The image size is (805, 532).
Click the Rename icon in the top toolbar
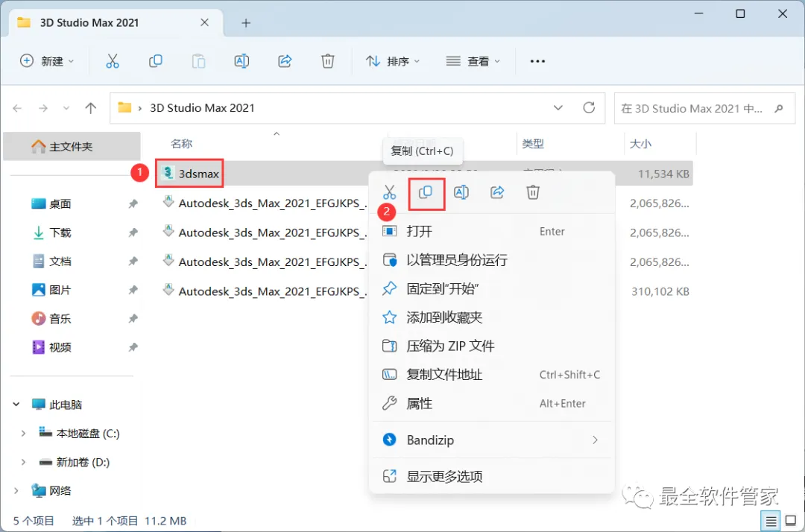pyautogui.click(x=241, y=61)
